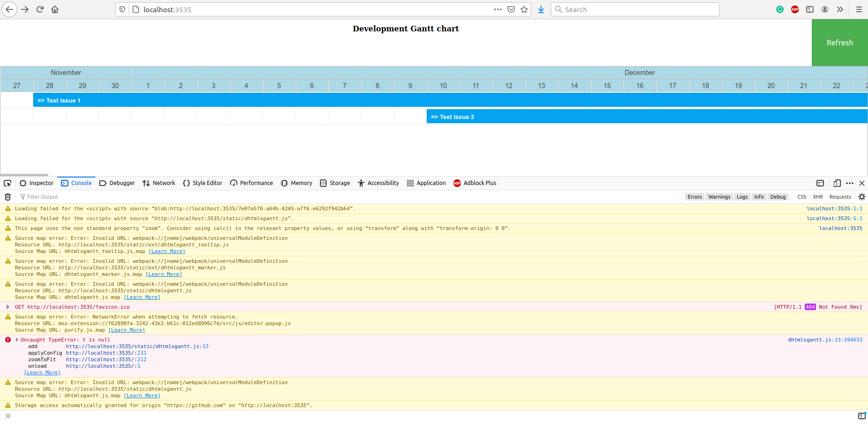
Task: Bookmark this page with the star icon
Action: point(524,9)
